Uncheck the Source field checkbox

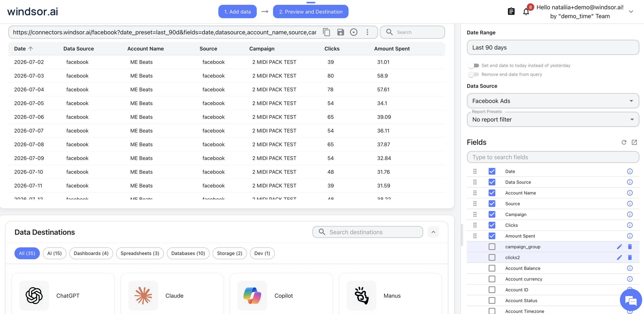tap(492, 204)
